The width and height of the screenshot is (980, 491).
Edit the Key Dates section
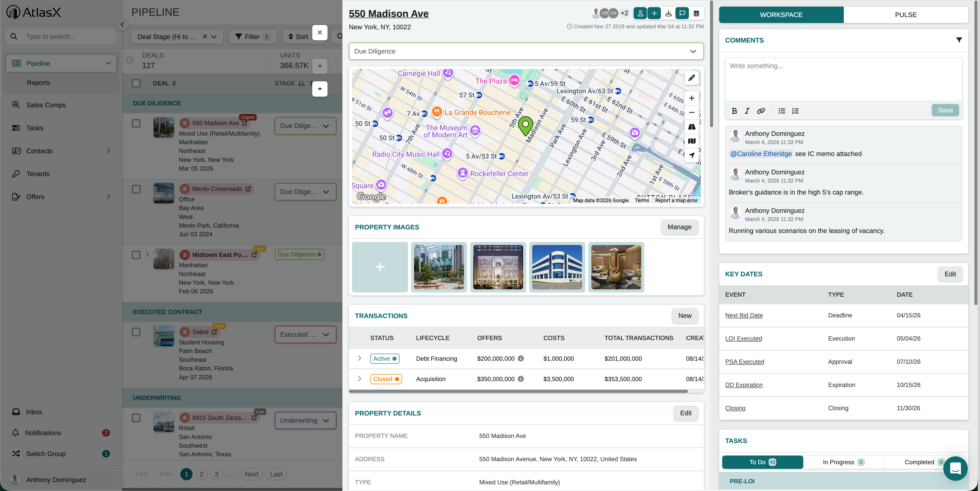point(949,274)
